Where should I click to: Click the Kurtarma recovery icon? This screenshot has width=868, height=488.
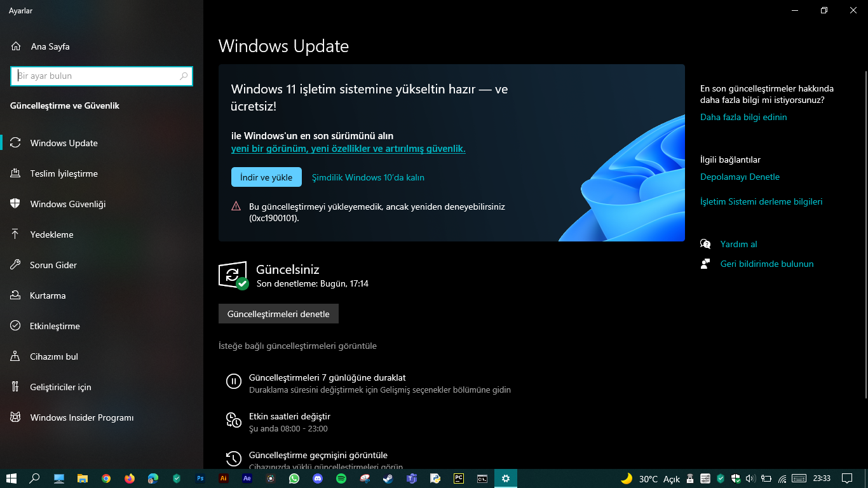[x=16, y=295]
